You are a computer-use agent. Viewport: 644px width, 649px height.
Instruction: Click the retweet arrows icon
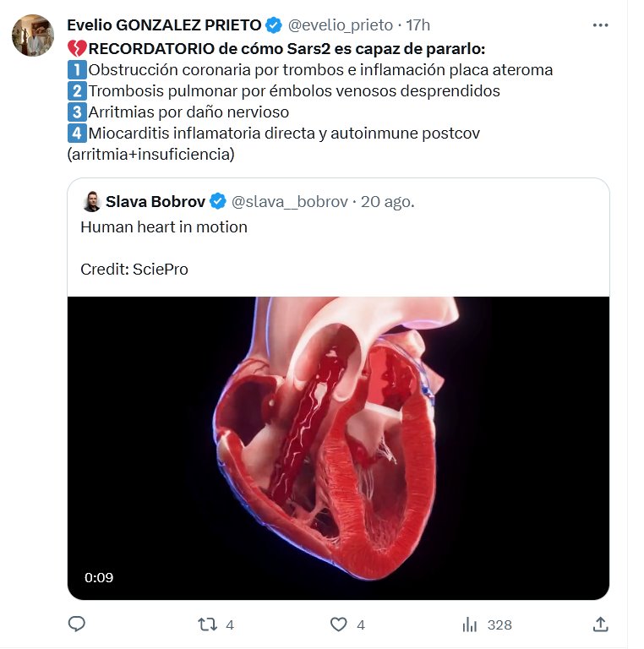tap(207, 624)
